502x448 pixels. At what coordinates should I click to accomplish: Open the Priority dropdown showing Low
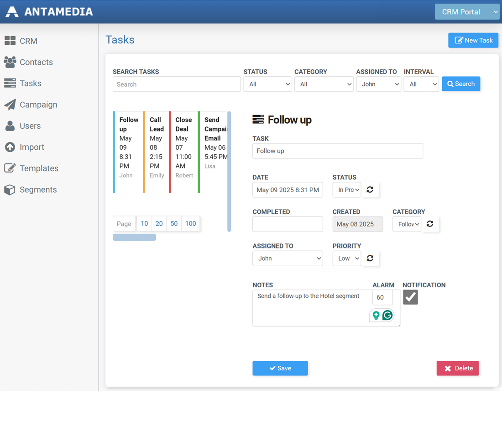346,258
